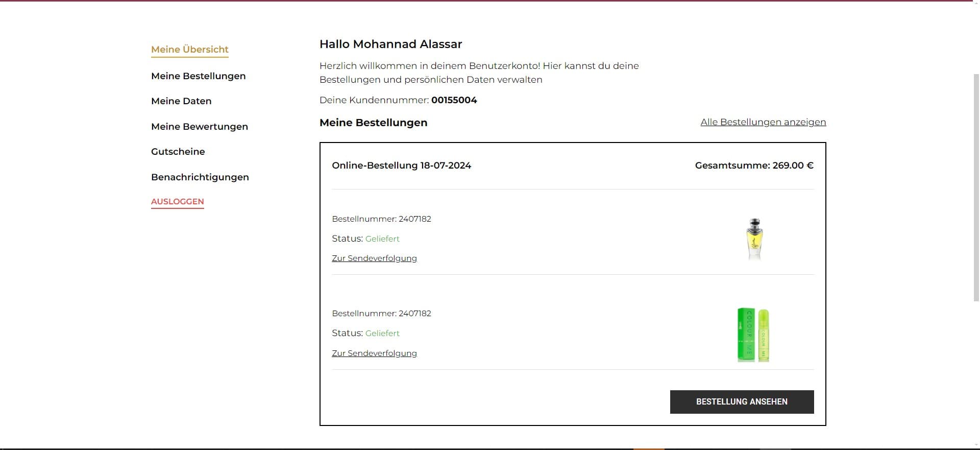Viewport: 980px width, 450px height.
Task: Click the Geliefert status of the second item
Action: [382, 334]
